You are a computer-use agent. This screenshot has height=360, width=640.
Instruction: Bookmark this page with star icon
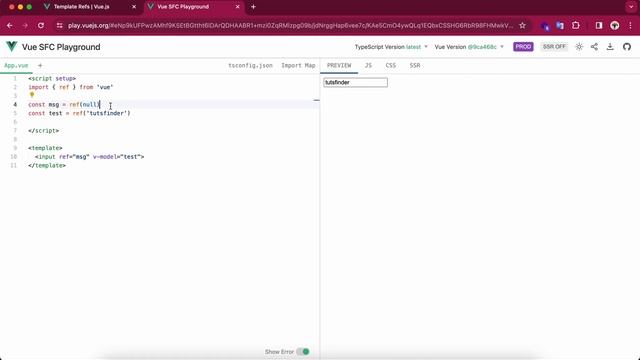(x=522, y=25)
